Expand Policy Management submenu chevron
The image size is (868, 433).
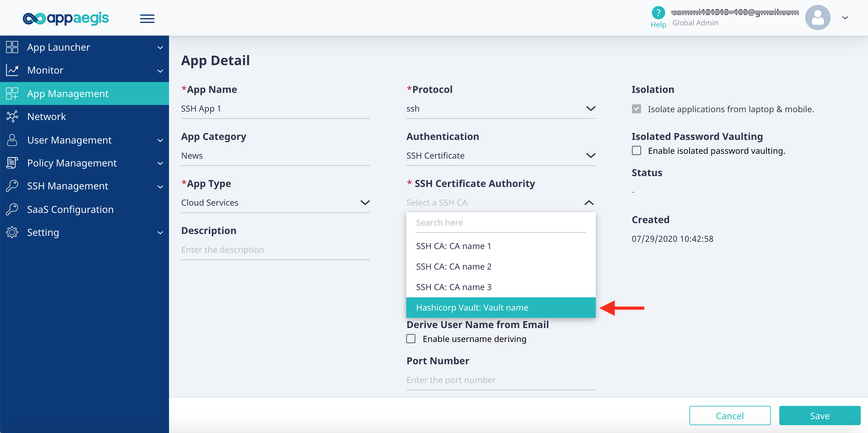pos(160,164)
